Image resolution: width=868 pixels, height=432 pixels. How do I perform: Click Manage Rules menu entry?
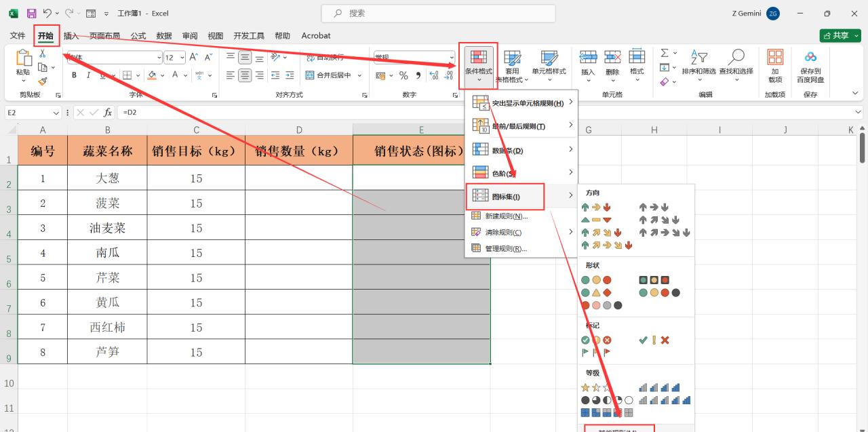pyautogui.click(x=521, y=249)
